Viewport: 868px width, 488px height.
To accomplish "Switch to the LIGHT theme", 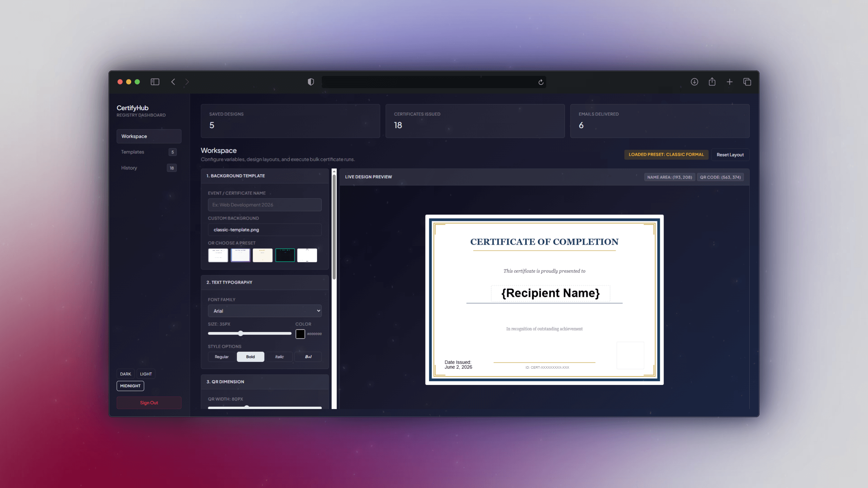I will click(x=146, y=374).
